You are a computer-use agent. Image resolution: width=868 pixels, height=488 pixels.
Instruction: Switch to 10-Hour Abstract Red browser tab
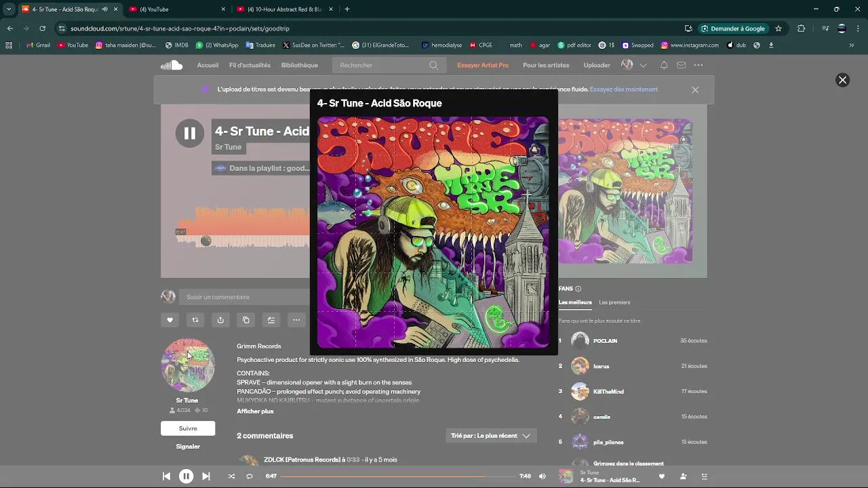click(x=285, y=9)
